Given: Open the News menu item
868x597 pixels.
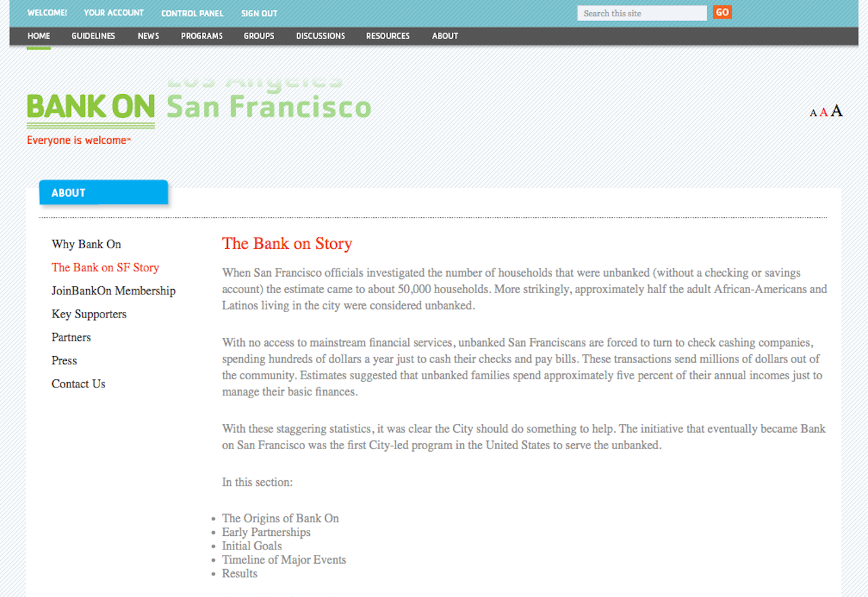Looking at the screenshot, I should (149, 36).
